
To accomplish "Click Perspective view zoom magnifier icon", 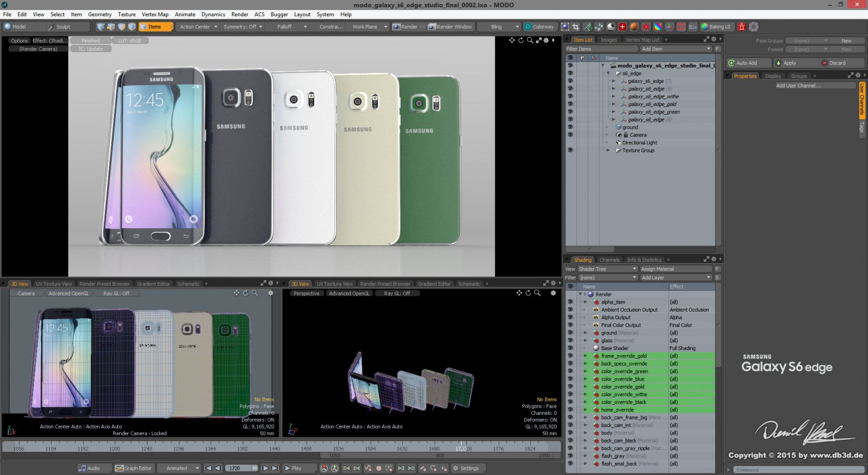I will (x=537, y=293).
